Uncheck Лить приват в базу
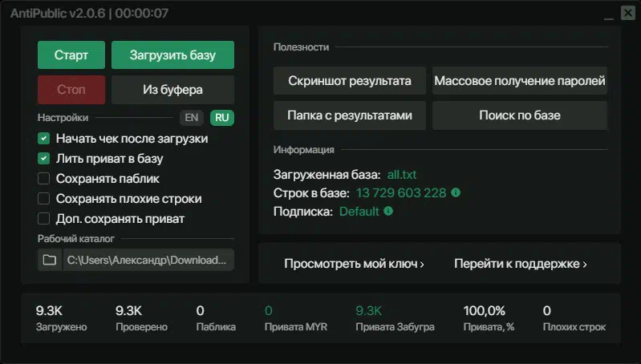Viewport: 641px width, 364px height. 44,159
